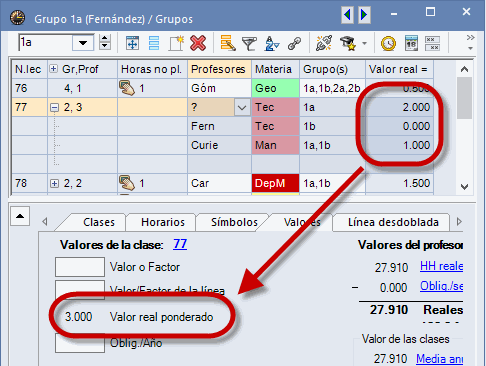
Task: Click the chain link coupling icon
Action: 294,44
